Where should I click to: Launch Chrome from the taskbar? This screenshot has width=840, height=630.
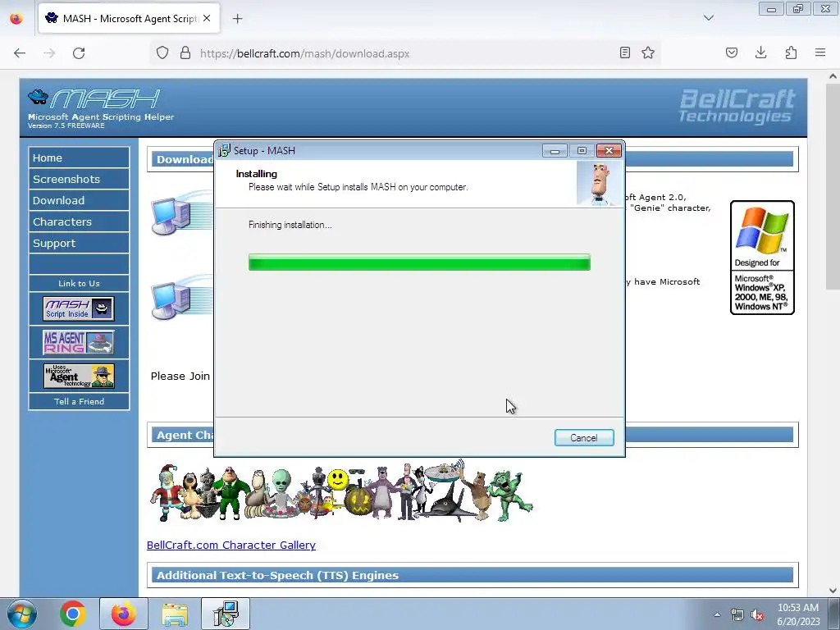point(73,614)
